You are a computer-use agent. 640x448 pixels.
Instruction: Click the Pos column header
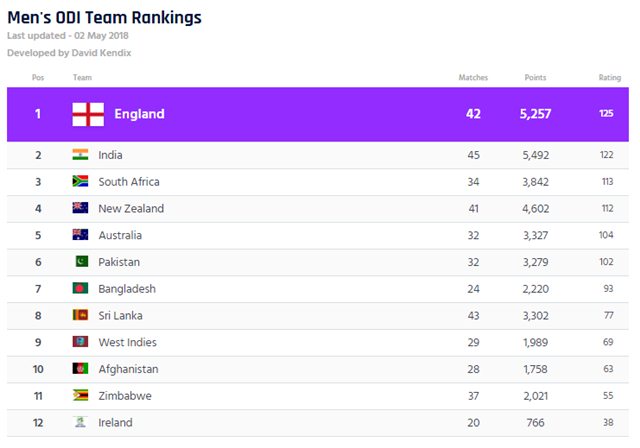[x=38, y=78]
